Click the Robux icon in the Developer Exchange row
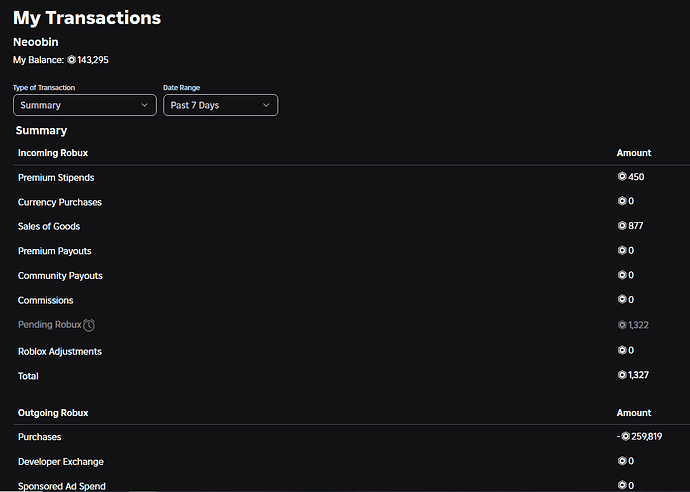 coord(622,461)
